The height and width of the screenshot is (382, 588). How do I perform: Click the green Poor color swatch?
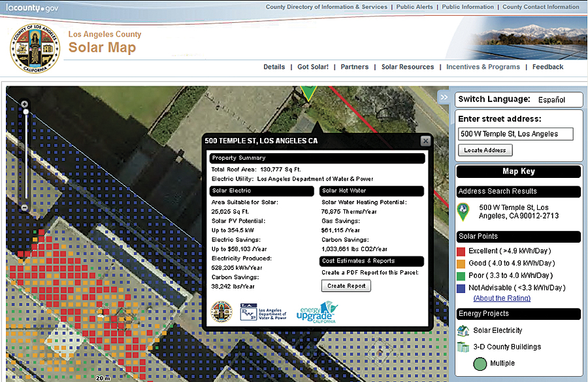point(461,276)
